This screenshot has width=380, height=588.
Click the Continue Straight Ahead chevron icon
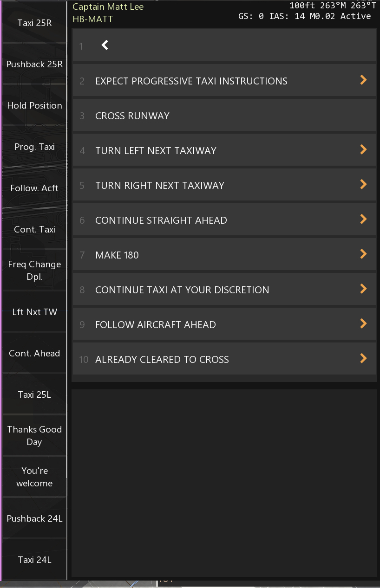tap(364, 220)
